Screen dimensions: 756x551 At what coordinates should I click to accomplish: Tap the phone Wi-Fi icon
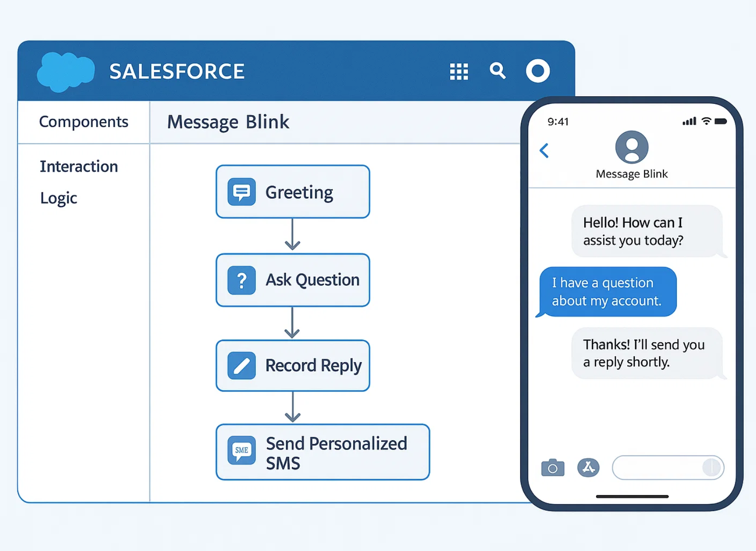click(706, 121)
